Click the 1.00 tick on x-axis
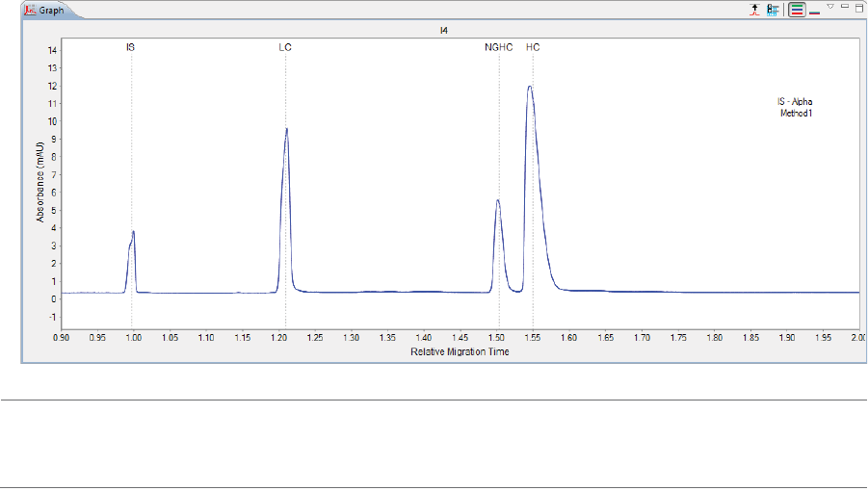 click(x=133, y=337)
